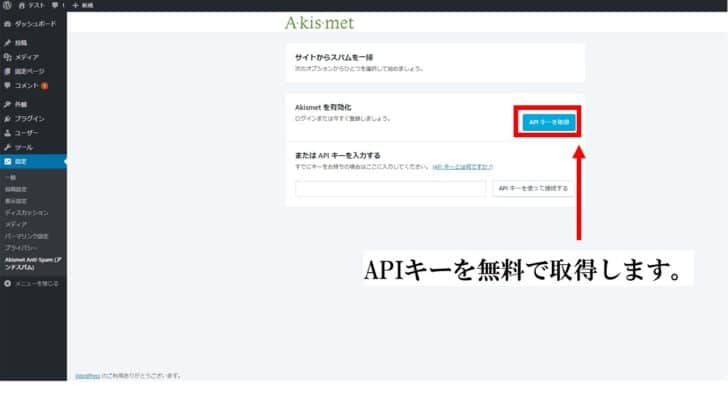Collapse sidebar with メニューを閉じる
This screenshot has width=728, height=410.
[x=32, y=284]
